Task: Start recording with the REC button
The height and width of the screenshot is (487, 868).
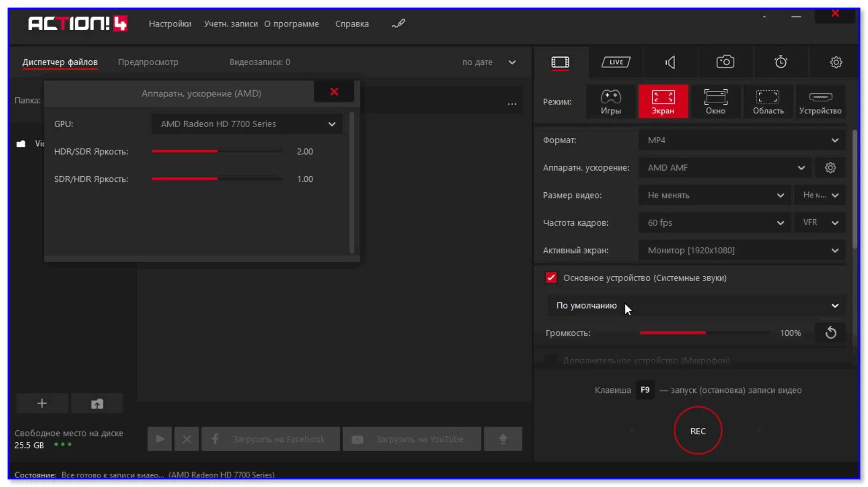Action: point(698,431)
